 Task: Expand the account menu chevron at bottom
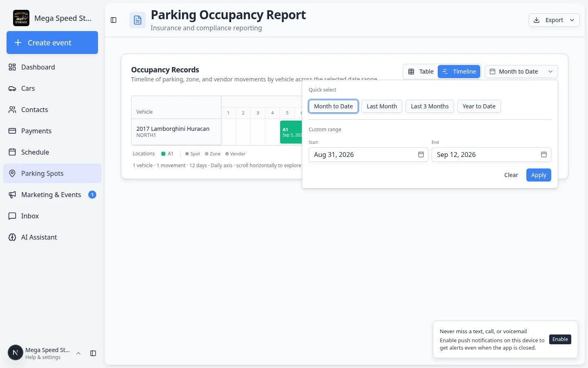(78, 353)
